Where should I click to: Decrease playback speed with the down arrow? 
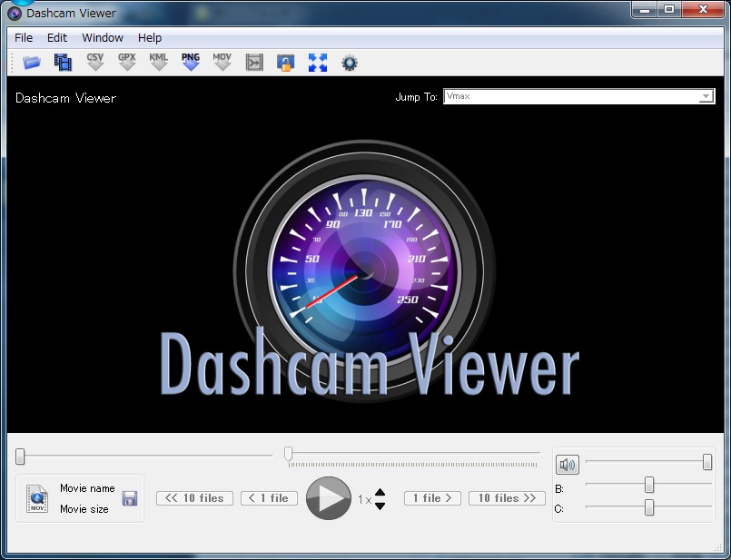[x=380, y=506]
